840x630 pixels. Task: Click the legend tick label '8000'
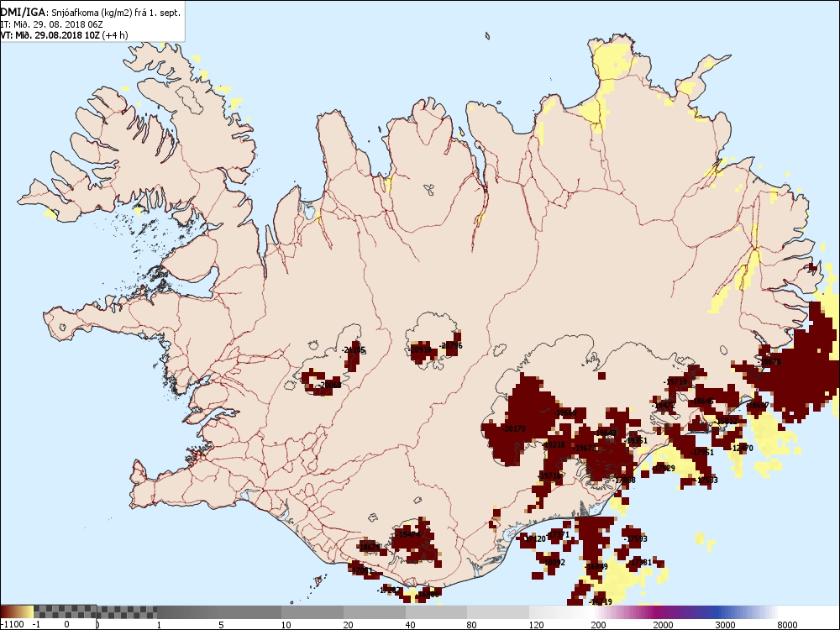[787, 624]
